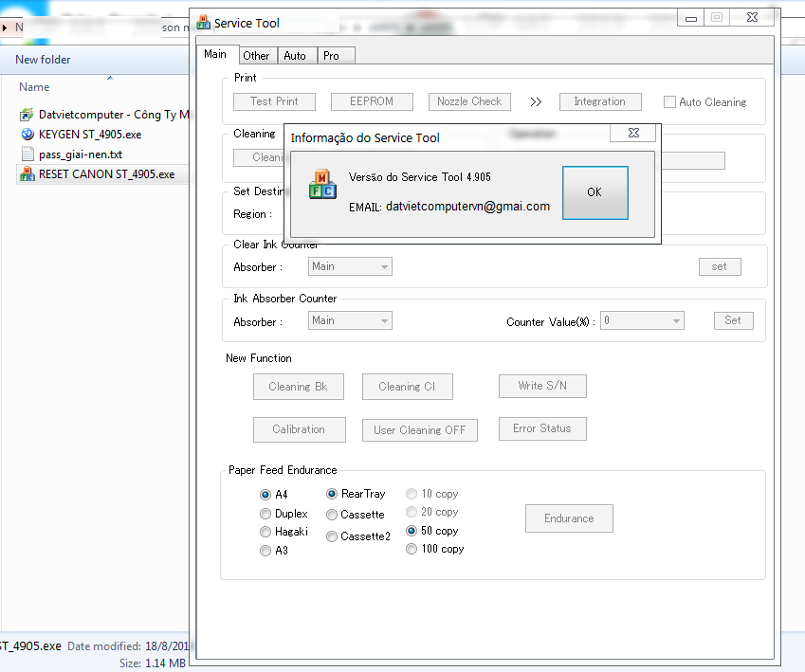This screenshot has width=805, height=672.
Task: Click the Service Tool title bar icon
Action: pos(203,22)
